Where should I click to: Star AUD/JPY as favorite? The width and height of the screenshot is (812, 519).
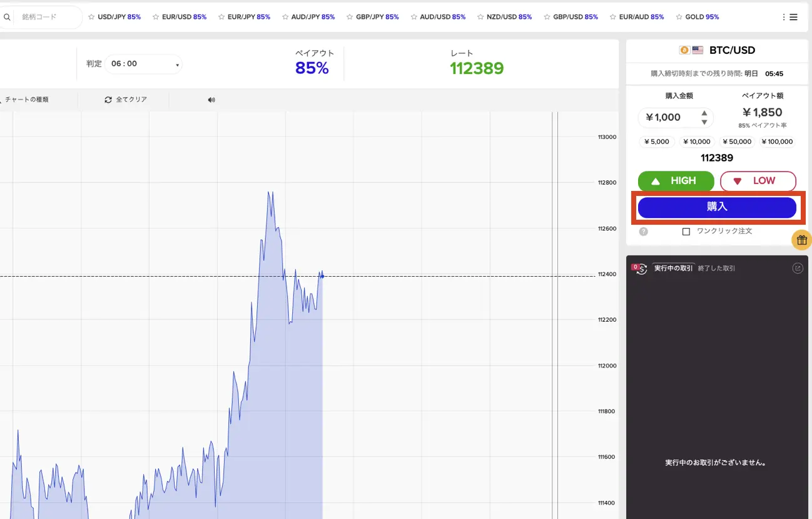tap(285, 17)
